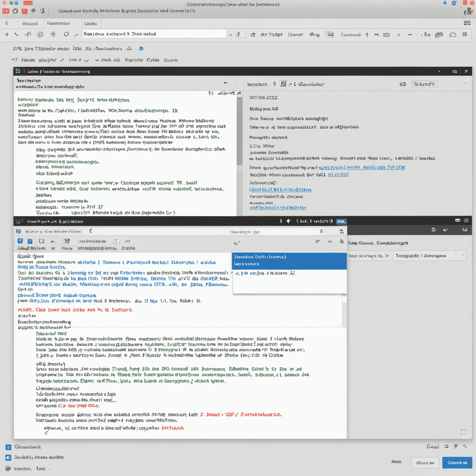Click the blue app icon in upper dark header

[18, 71]
